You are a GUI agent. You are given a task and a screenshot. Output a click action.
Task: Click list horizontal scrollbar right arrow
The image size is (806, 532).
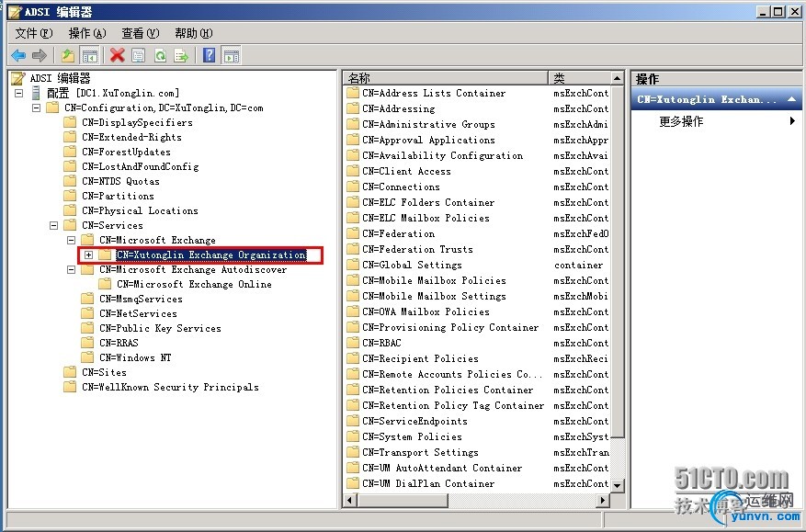[603, 500]
